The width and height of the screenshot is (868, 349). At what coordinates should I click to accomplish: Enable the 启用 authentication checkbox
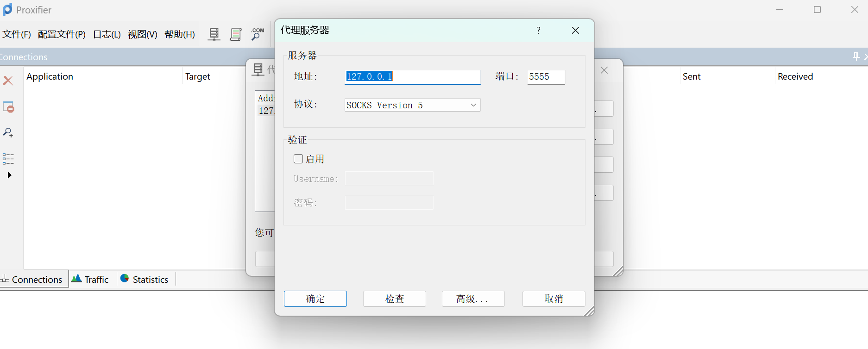[x=298, y=159]
